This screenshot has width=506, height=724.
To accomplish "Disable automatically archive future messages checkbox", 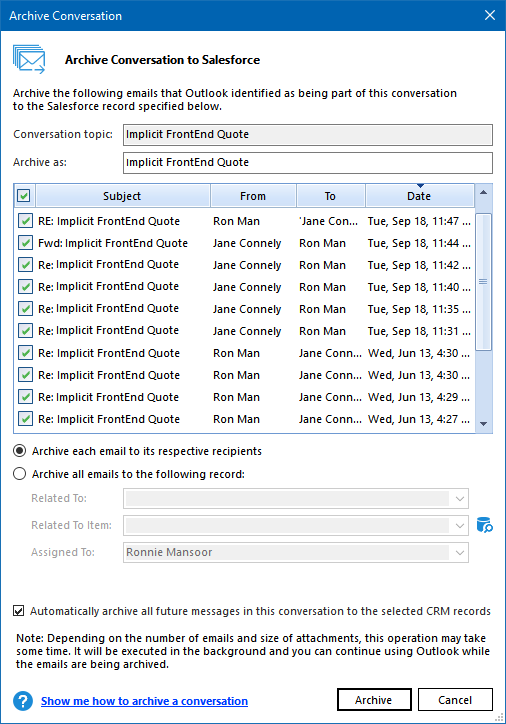I will coord(18,611).
